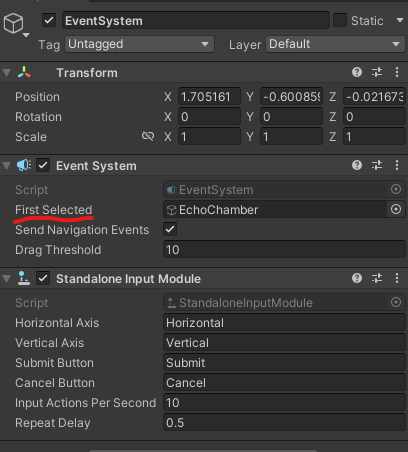Disable the EventSystem GameObject active checkbox
Viewport: 408px width, 452px height.
point(49,21)
